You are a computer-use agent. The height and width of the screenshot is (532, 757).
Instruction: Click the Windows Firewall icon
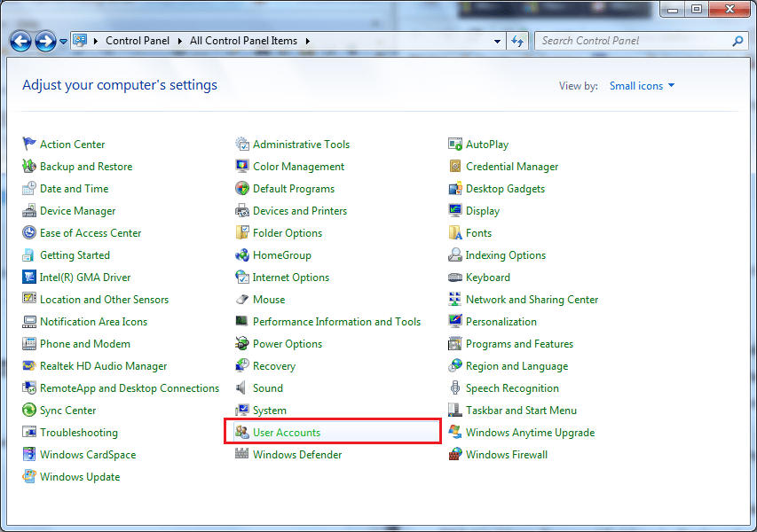point(455,454)
